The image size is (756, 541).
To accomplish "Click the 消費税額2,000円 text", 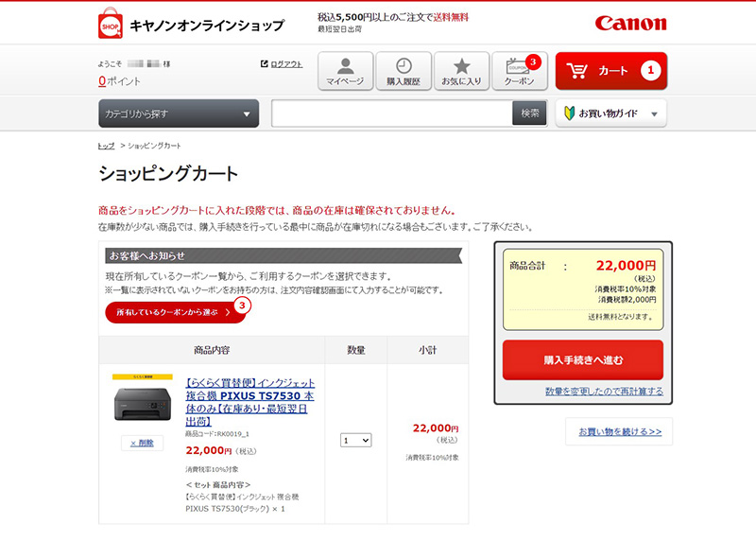I will pos(627,300).
